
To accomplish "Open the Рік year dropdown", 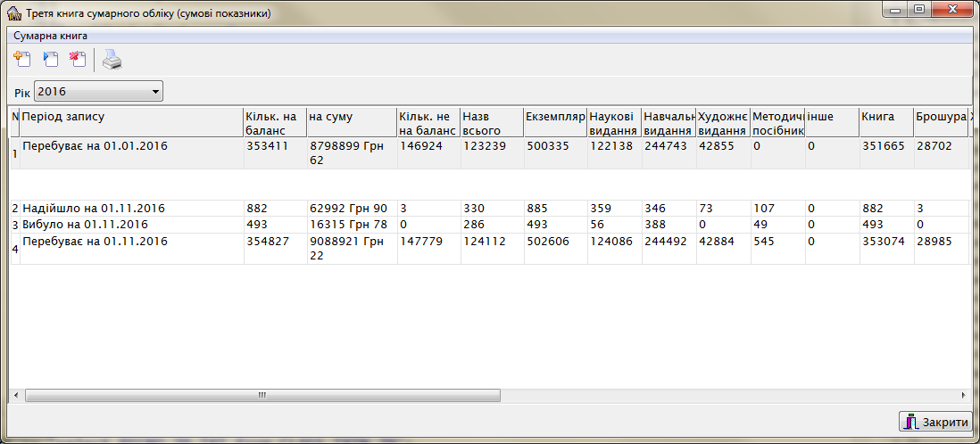I will (156, 91).
